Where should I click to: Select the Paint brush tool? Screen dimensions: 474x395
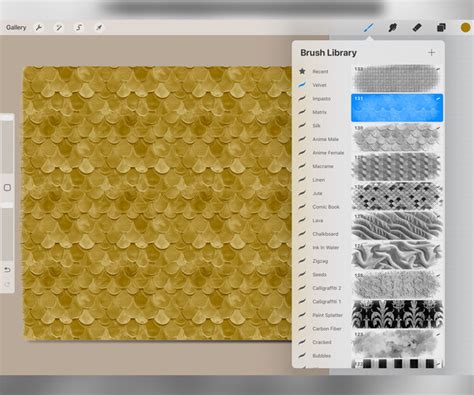(368, 28)
